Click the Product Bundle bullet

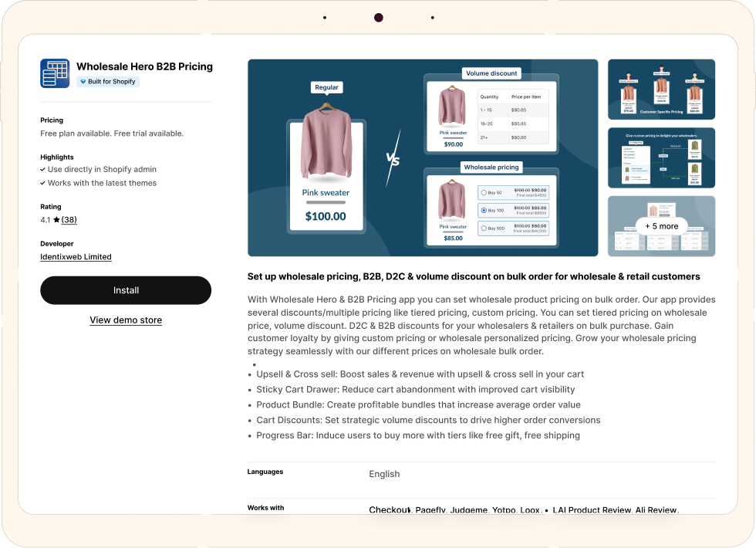tap(418, 404)
